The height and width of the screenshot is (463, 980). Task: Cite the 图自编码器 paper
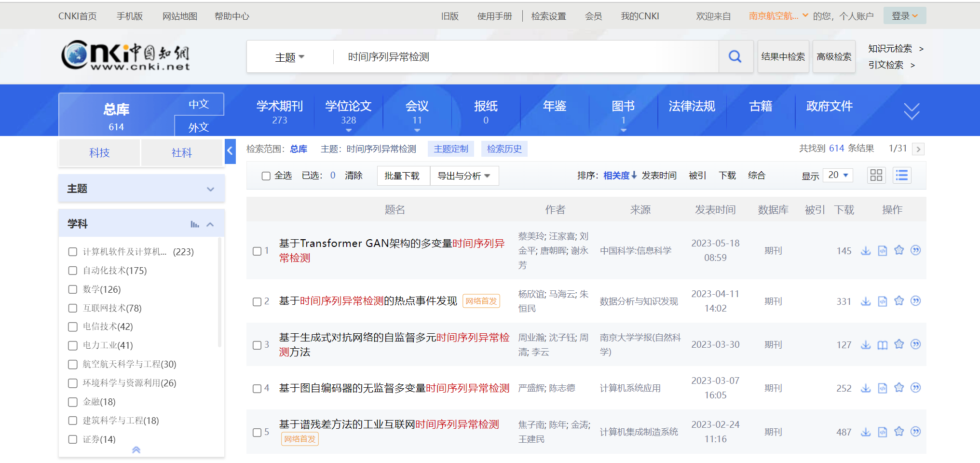pos(915,387)
